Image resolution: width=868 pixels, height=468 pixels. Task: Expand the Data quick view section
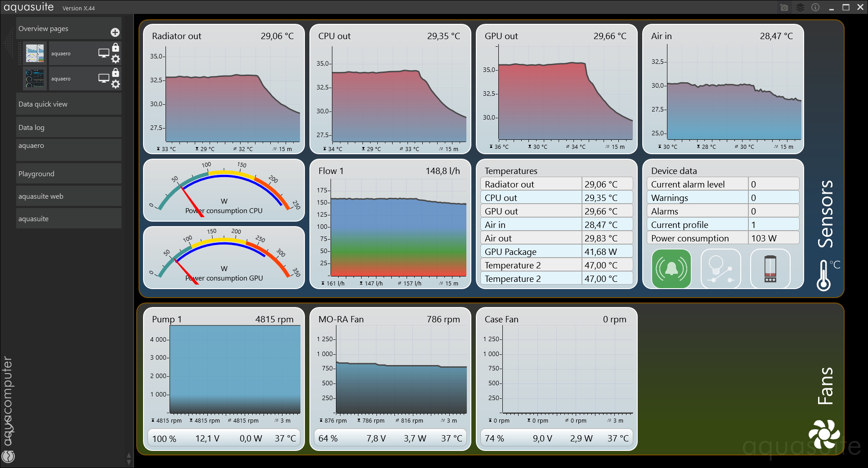pos(68,104)
